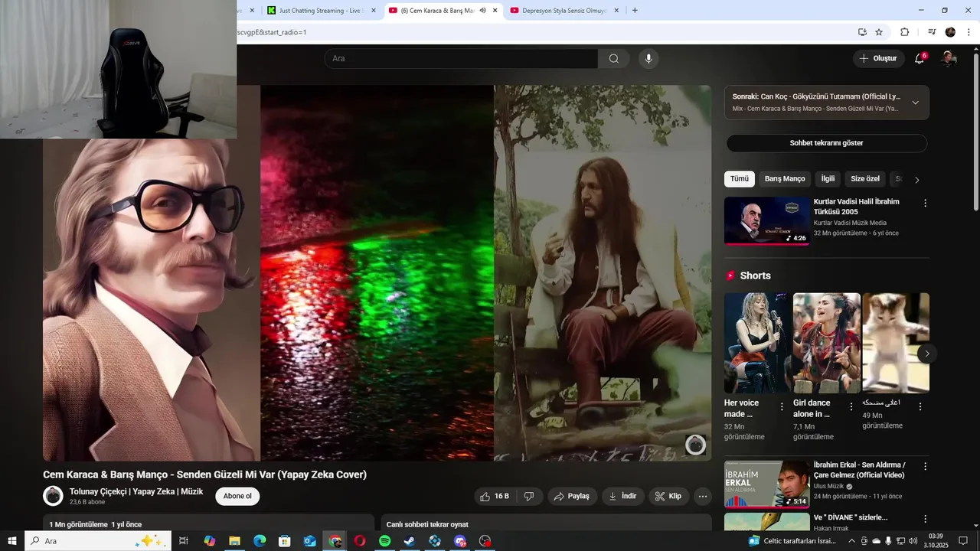Image resolution: width=980 pixels, height=551 pixels.
Task: Click the Oluştur create button
Action: tap(877, 59)
